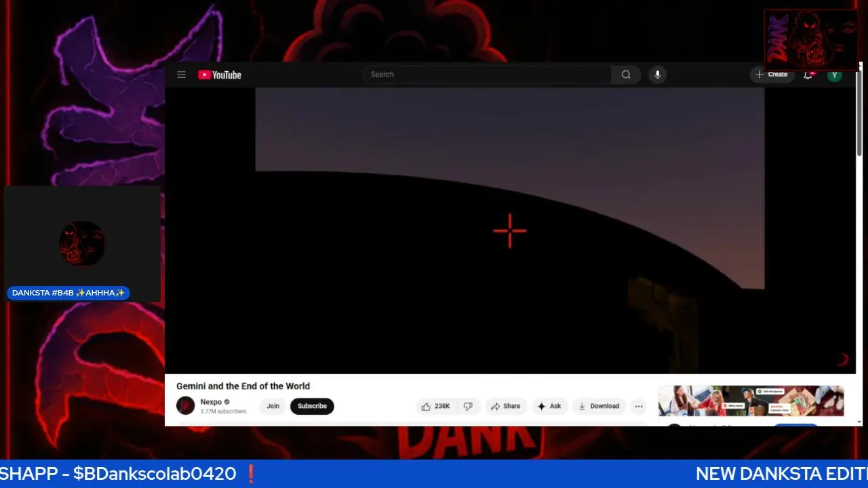Image resolution: width=868 pixels, height=488 pixels.
Task: Click the 3.77M subscribers text
Action: point(223,411)
